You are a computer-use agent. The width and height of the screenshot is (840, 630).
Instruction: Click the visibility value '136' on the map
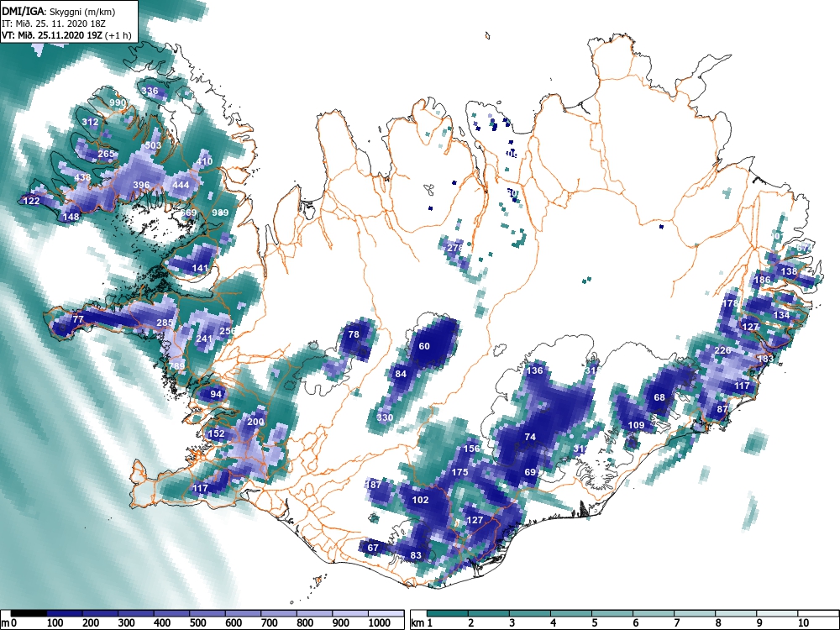point(534,370)
